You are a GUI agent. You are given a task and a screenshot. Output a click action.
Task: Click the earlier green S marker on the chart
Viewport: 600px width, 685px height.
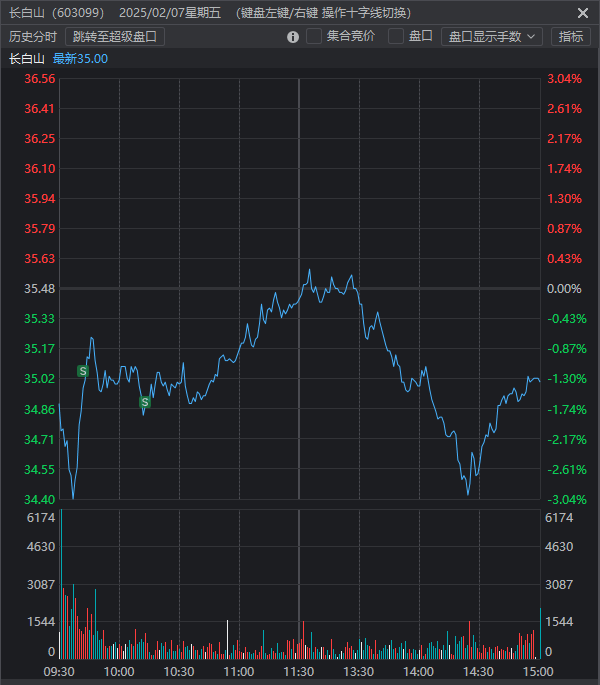pos(83,371)
